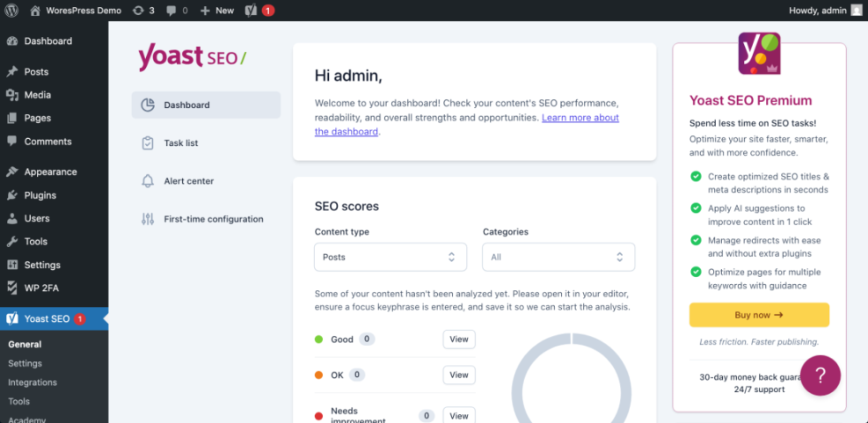This screenshot has width=868, height=423.
Task: Select First-time configuration in Yoast navigation
Action: (206, 219)
